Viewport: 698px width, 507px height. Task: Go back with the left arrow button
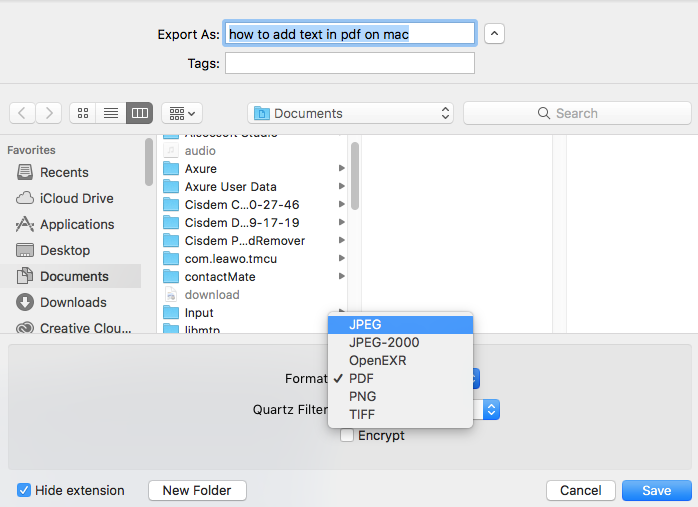(x=22, y=113)
